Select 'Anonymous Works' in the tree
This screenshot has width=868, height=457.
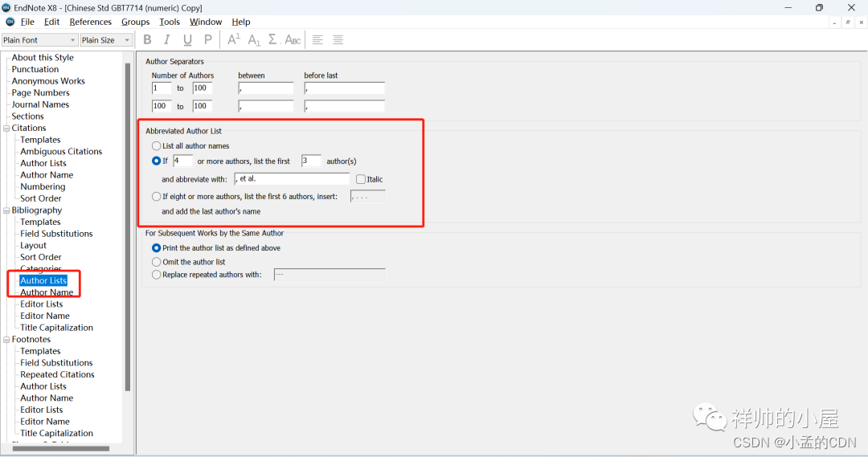48,81
